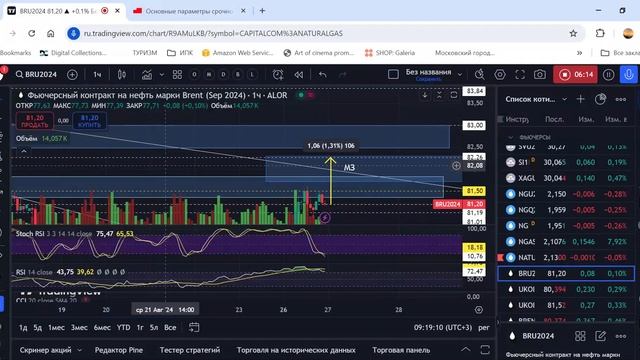Select the SI1 row in watchlist
Image resolution: width=640 pixels, height=360 pixels.
pyautogui.click(x=566, y=162)
